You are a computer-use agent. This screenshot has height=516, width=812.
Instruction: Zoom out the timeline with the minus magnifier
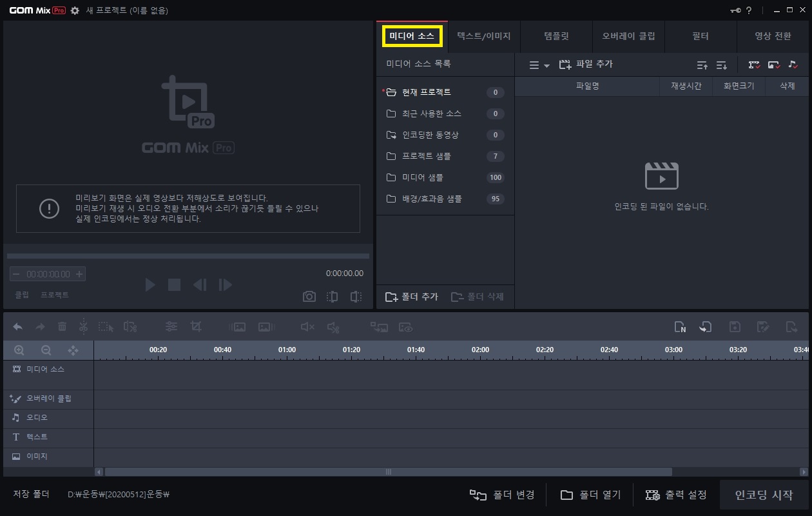pyautogui.click(x=46, y=350)
